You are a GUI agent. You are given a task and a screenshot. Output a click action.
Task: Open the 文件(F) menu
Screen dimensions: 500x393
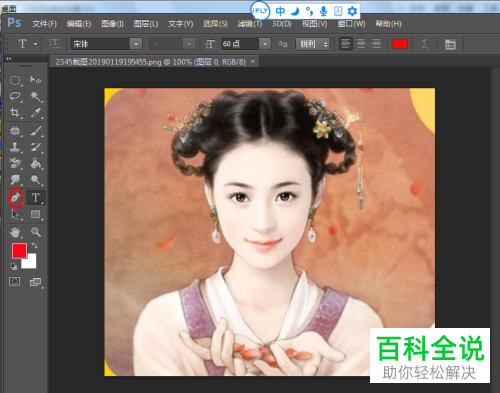click(x=44, y=24)
